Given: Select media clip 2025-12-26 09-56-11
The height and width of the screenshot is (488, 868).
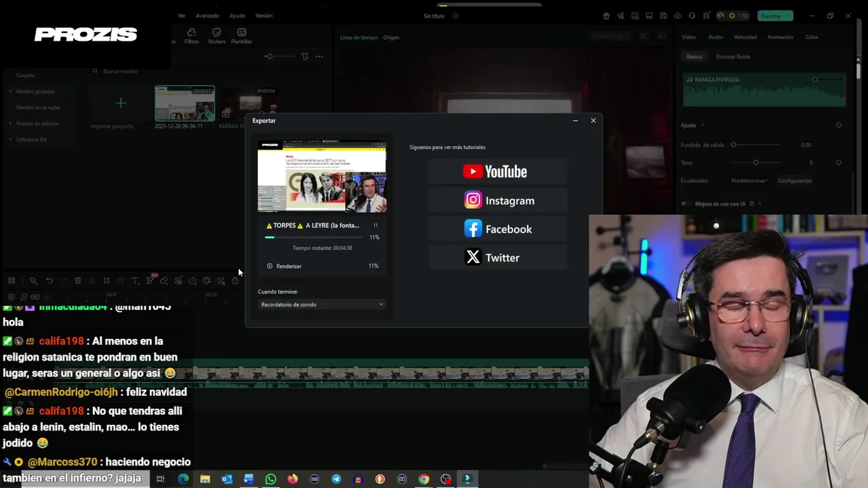Looking at the screenshot, I should pyautogui.click(x=184, y=104).
